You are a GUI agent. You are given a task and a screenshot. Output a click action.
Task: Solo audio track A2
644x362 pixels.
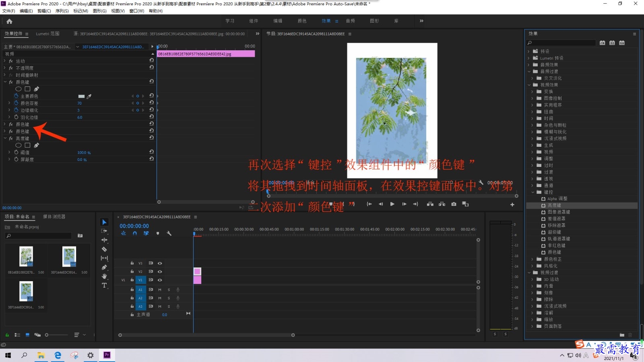tap(169, 298)
